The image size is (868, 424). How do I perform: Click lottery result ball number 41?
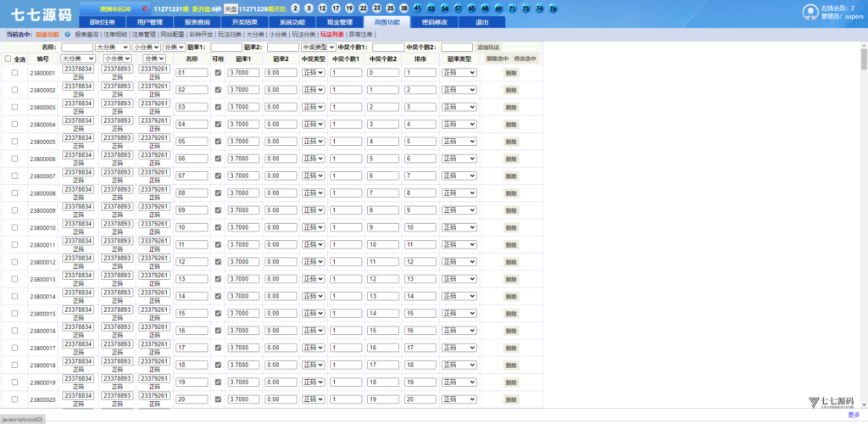tap(417, 8)
